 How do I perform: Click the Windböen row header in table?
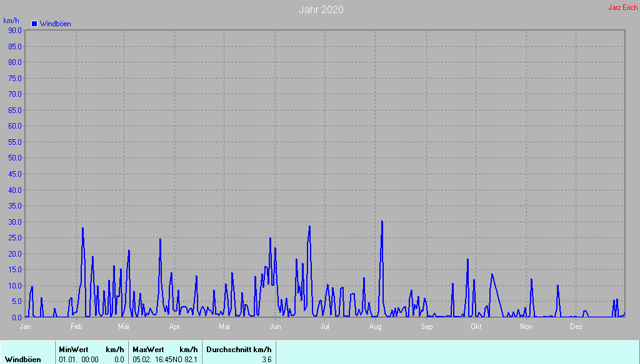[23, 360]
